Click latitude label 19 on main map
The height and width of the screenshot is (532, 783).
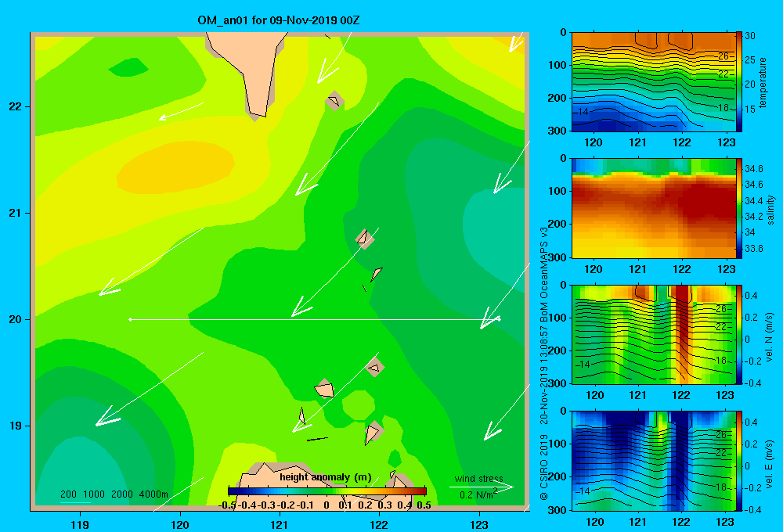pyautogui.click(x=15, y=426)
